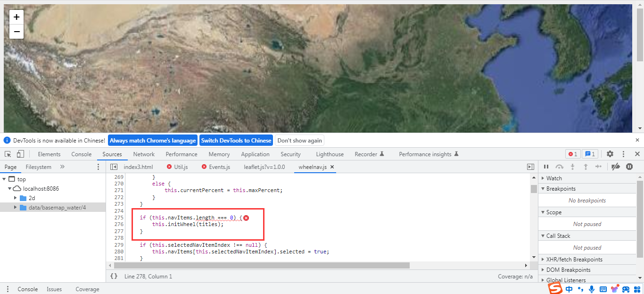Screen dimensions: 644x294
Task: Toggle pause on exceptions button
Action: [x=629, y=167]
